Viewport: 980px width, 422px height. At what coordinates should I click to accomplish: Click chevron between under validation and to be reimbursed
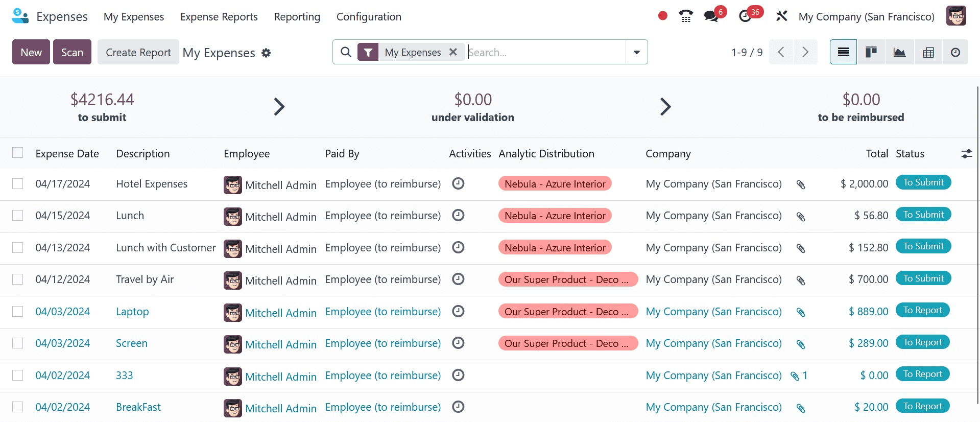665,107
